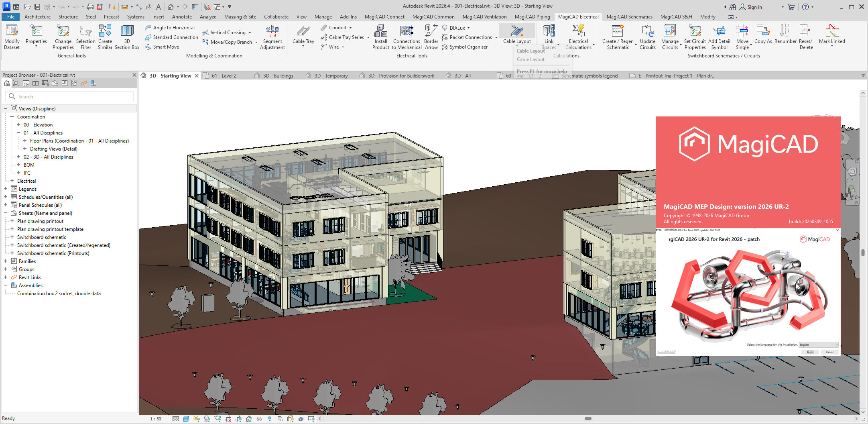This screenshot has width=868, height=424.
Task: Open the 3D - Buildings view tab
Action: tap(278, 75)
